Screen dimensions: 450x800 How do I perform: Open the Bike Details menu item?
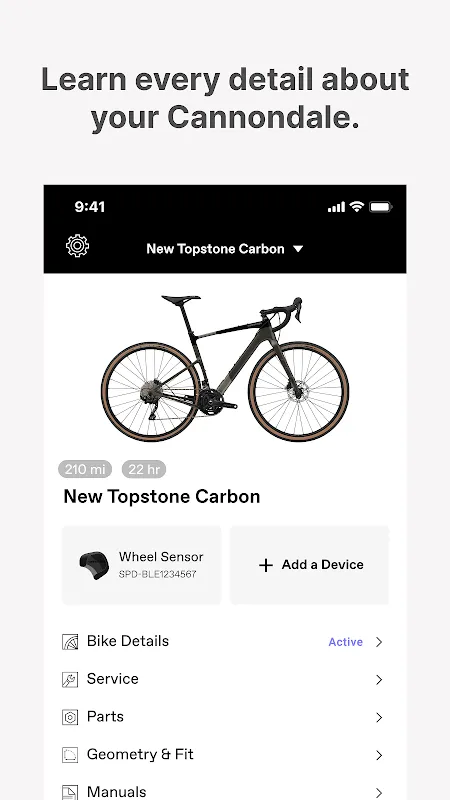pyautogui.click(x=225, y=642)
